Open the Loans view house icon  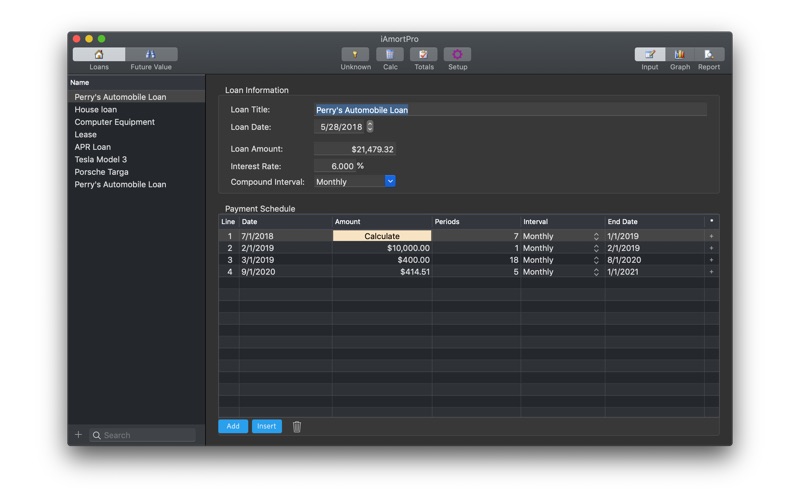click(x=99, y=54)
